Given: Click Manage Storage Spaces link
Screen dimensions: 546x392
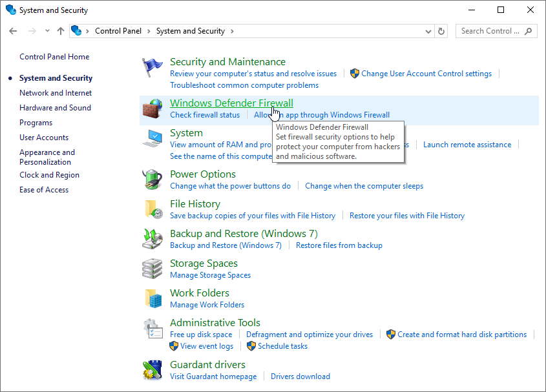Looking at the screenshot, I should coord(210,275).
